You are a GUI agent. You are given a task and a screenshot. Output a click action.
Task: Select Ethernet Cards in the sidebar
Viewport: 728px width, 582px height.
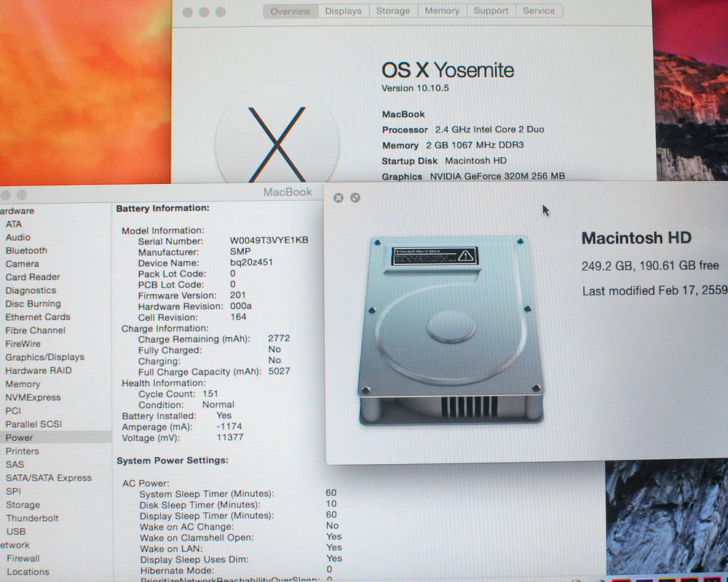point(38,317)
